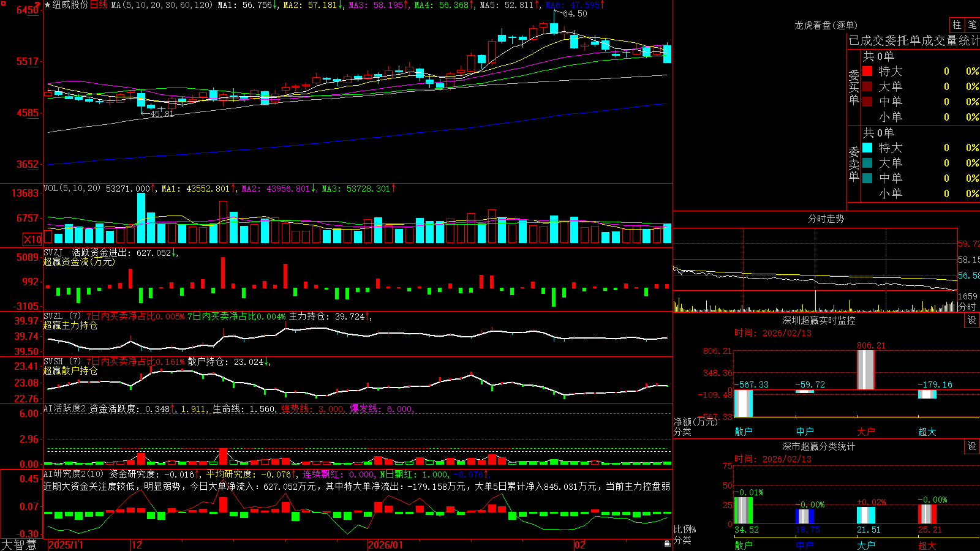
Task: Click the red 25.21 超大 bar in 分类统计
Action: coord(927,514)
